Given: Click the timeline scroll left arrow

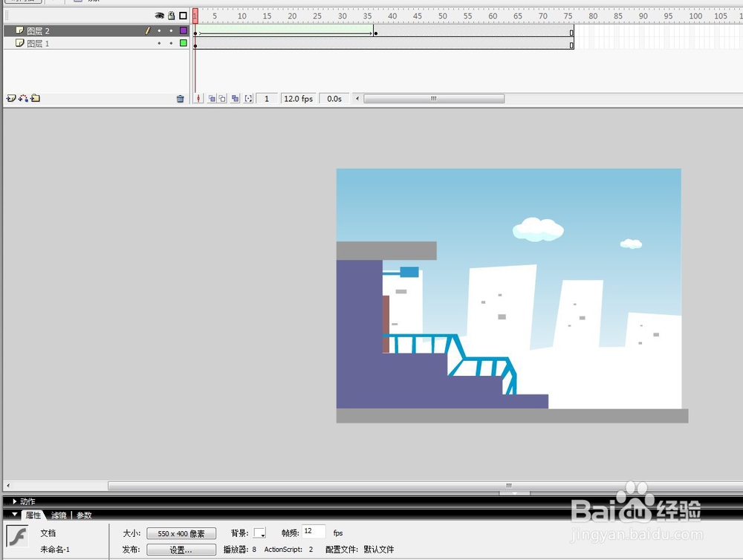Looking at the screenshot, I should point(357,99).
